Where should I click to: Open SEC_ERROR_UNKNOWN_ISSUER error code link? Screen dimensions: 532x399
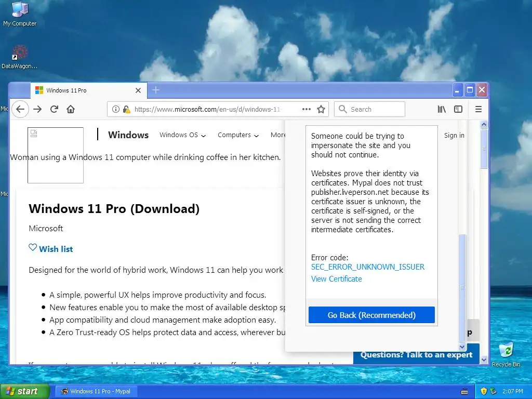pyautogui.click(x=368, y=267)
